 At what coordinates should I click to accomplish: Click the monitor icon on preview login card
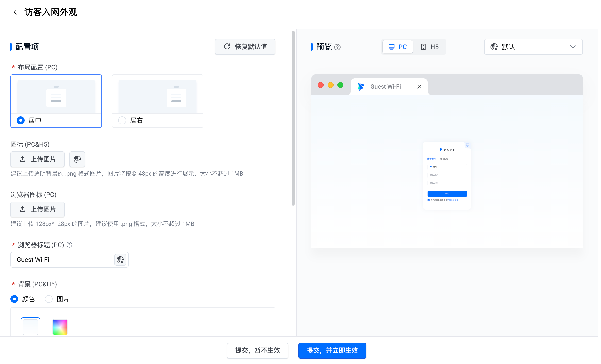467,145
